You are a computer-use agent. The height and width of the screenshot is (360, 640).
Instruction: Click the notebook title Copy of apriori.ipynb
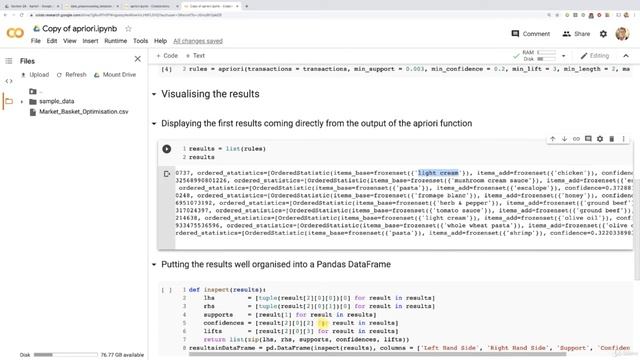(x=80, y=29)
